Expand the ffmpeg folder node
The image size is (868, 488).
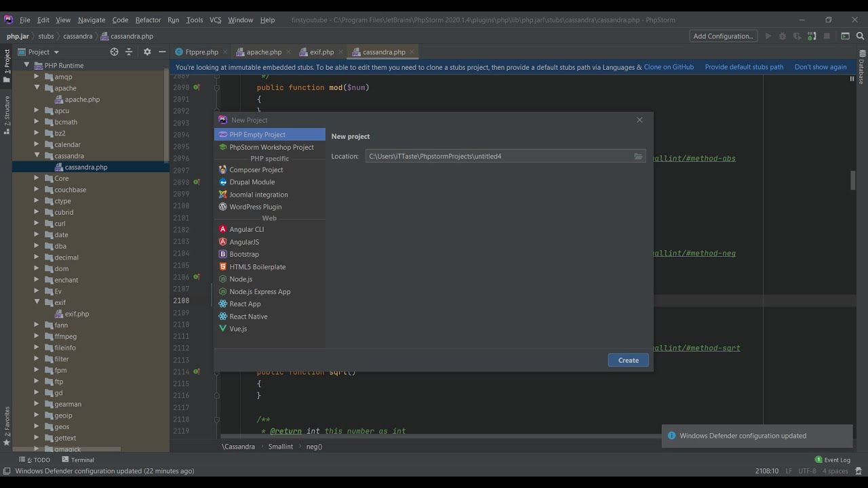(x=37, y=336)
